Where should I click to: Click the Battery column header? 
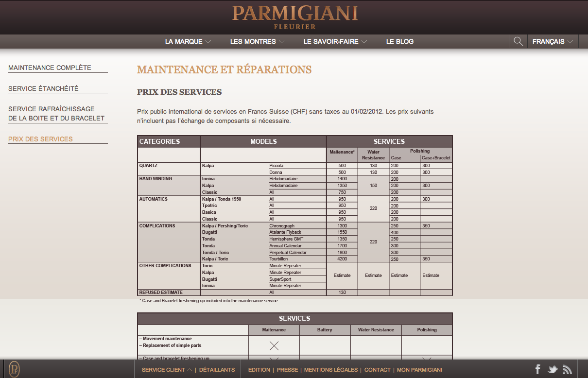(325, 330)
